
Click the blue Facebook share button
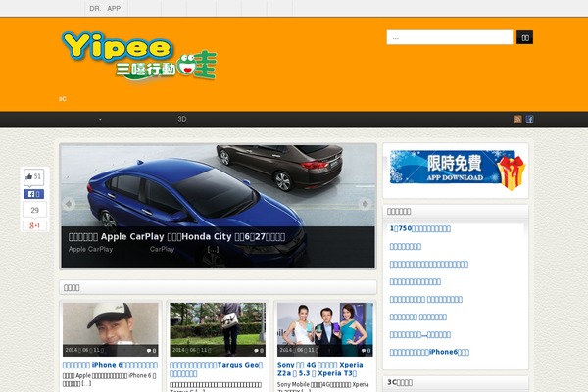[x=33, y=194]
